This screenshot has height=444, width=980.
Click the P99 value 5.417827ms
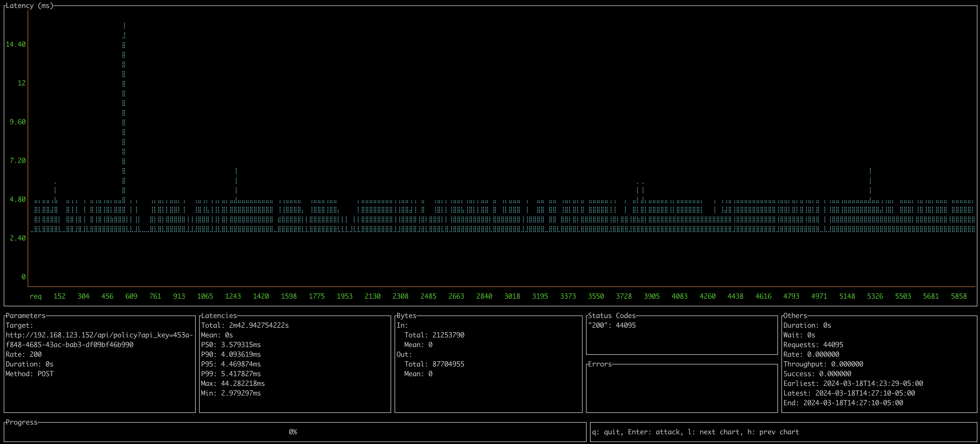click(230, 374)
